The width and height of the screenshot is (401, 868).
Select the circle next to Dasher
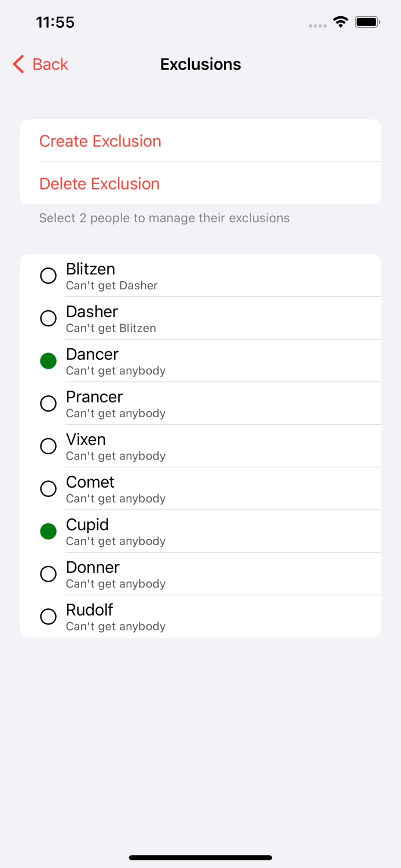(48, 318)
